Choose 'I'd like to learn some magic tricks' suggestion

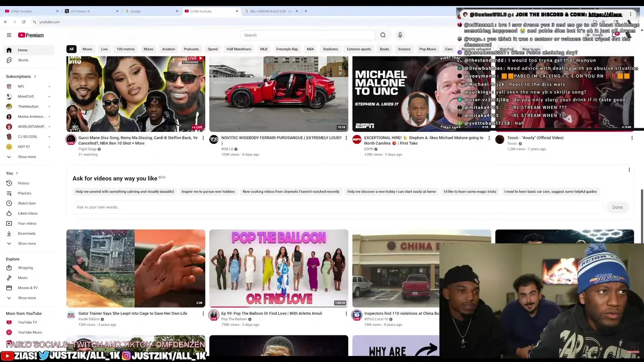click(470, 192)
